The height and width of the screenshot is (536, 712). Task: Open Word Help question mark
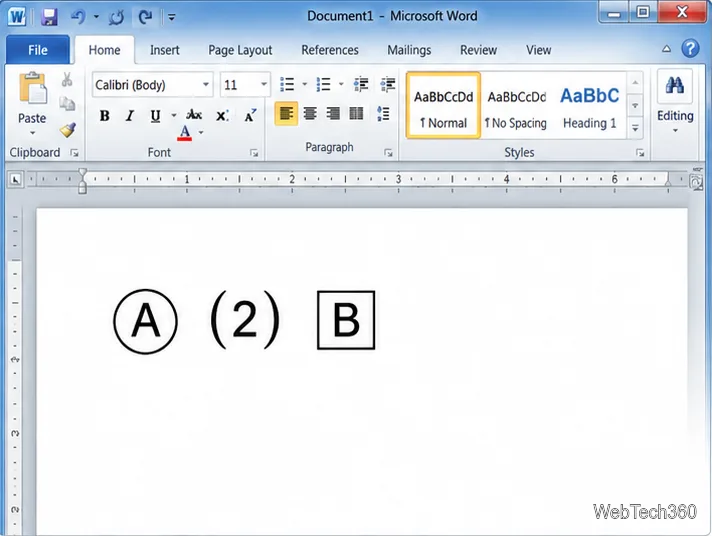click(690, 48)
